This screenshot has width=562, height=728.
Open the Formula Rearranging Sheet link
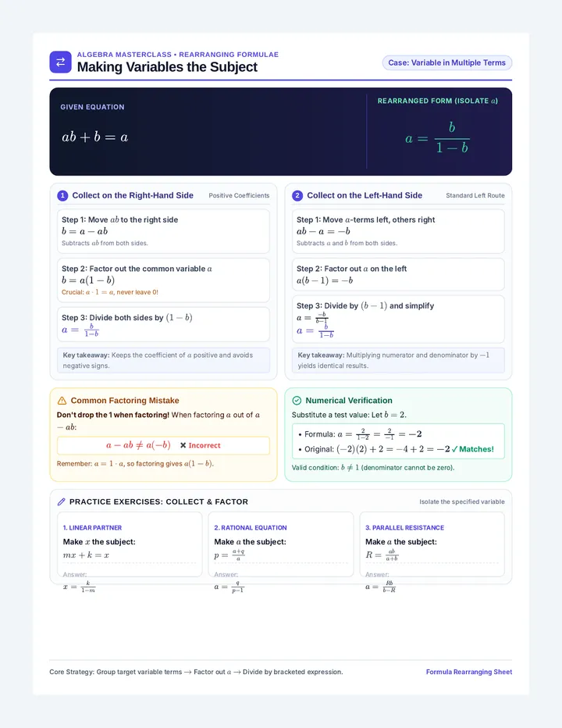tap(468, 672)
